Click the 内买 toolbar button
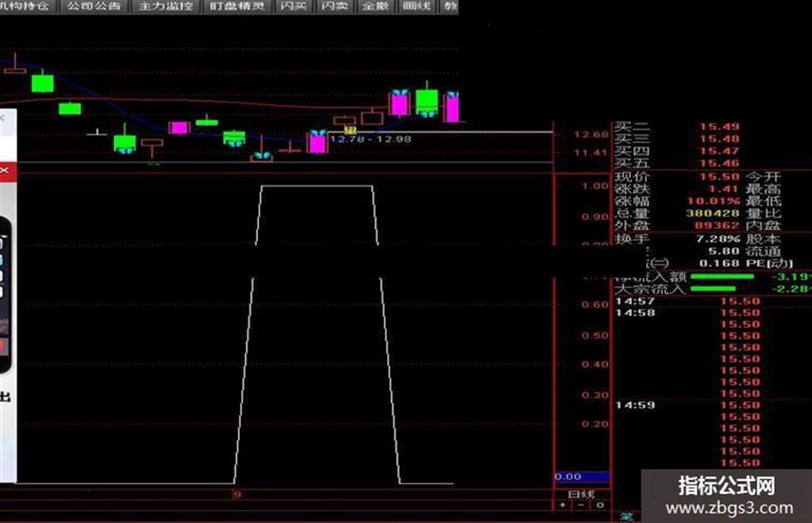812x523 pixels. [293, 6]
